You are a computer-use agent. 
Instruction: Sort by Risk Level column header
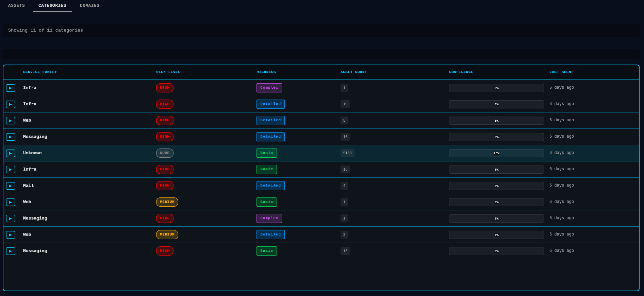pos(168,72)
